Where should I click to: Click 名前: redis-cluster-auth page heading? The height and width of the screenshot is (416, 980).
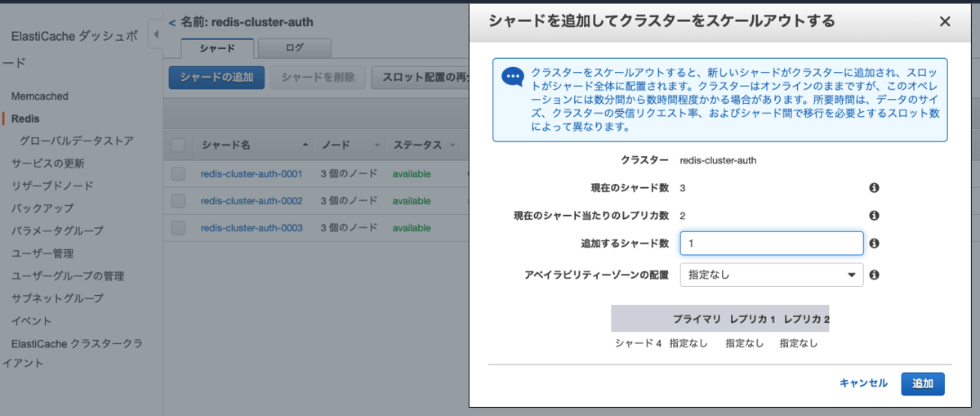[246, 22]
